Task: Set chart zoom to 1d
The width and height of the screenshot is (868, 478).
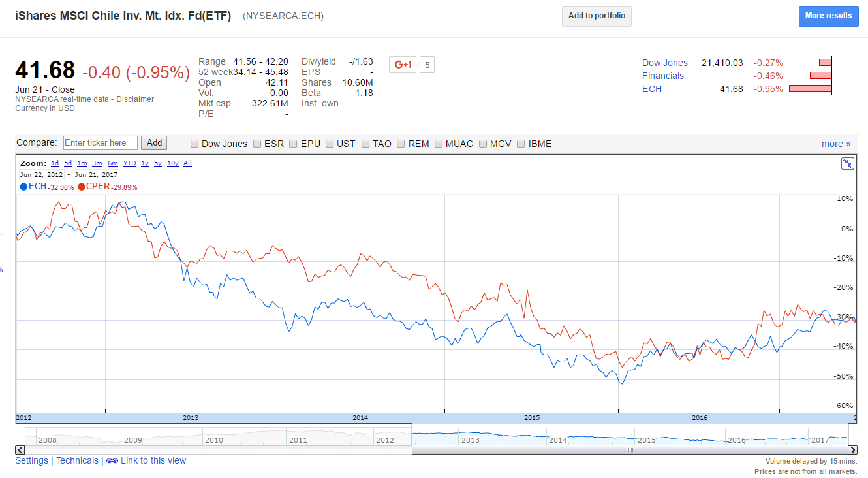Action: [55, 163]
